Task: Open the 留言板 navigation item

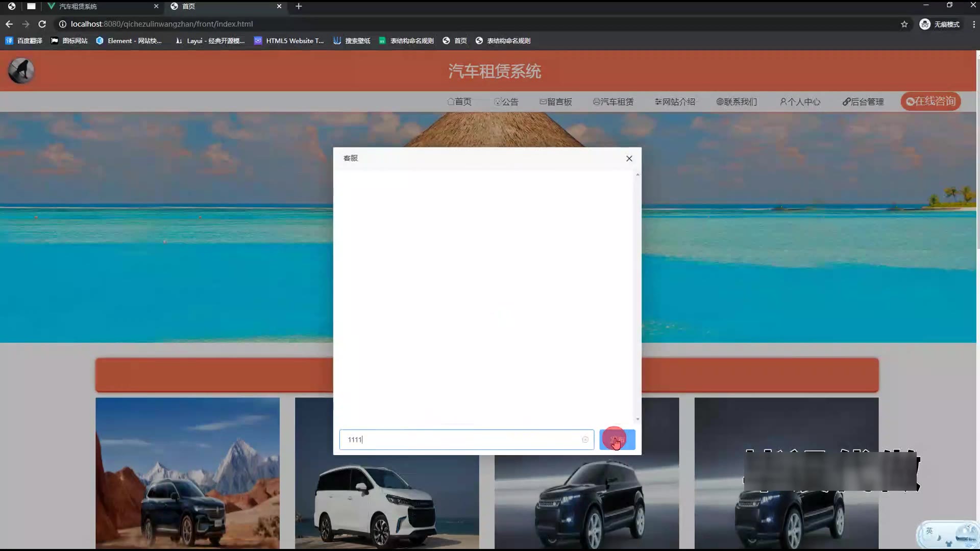Action: tap(555, 102)
